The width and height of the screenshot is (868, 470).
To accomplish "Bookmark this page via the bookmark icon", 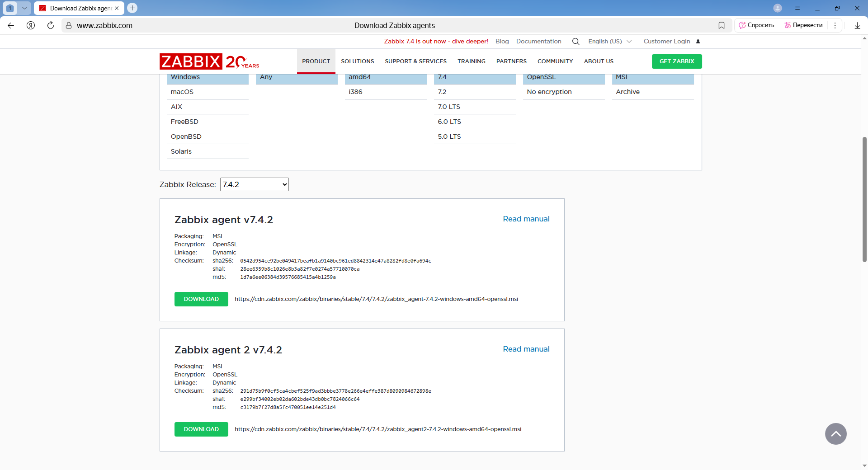I will (722, 25).
